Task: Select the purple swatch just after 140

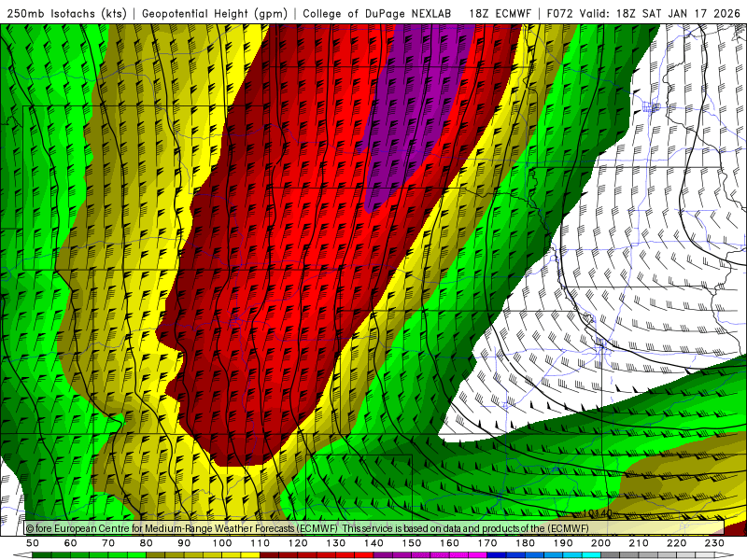Action: (383, 555)
